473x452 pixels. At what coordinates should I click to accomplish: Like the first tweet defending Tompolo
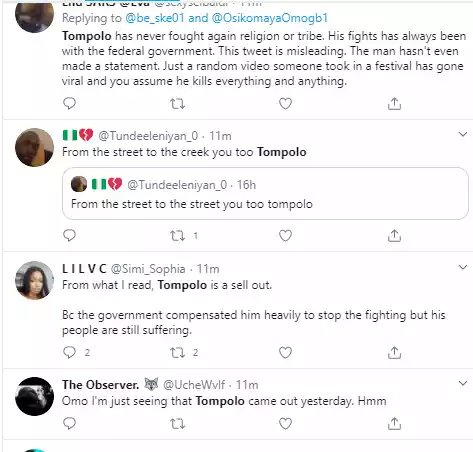tap(285, 104)
